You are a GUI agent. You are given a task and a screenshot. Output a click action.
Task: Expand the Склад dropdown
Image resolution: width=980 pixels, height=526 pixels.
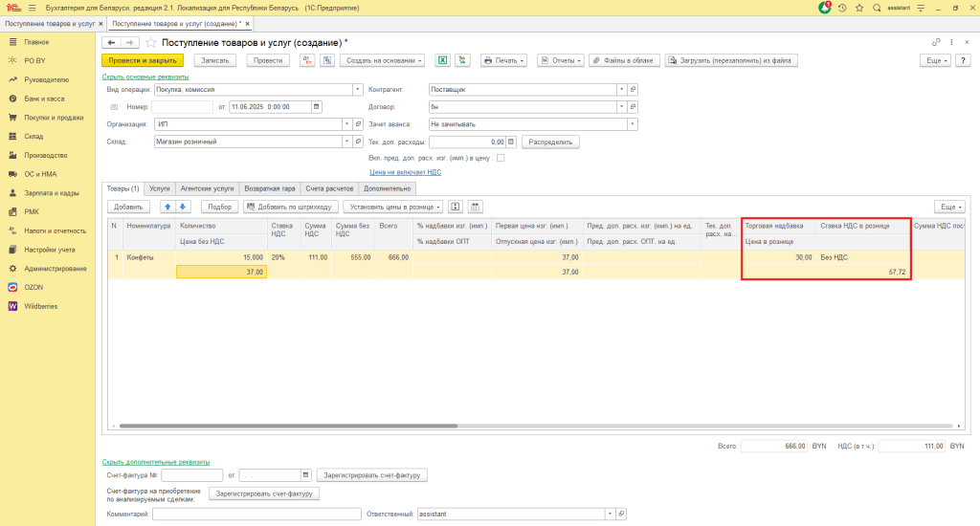[x=346, y=142]
